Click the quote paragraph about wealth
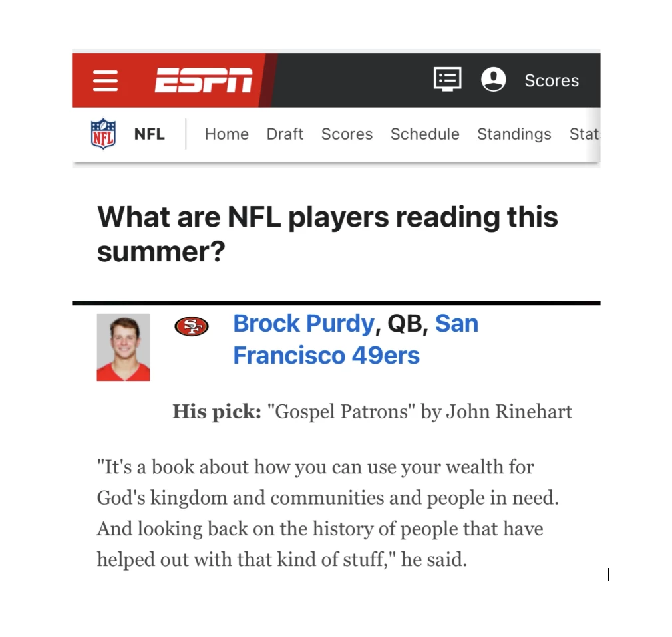This screenshot has width=672, height=637. tap(328, 513)
